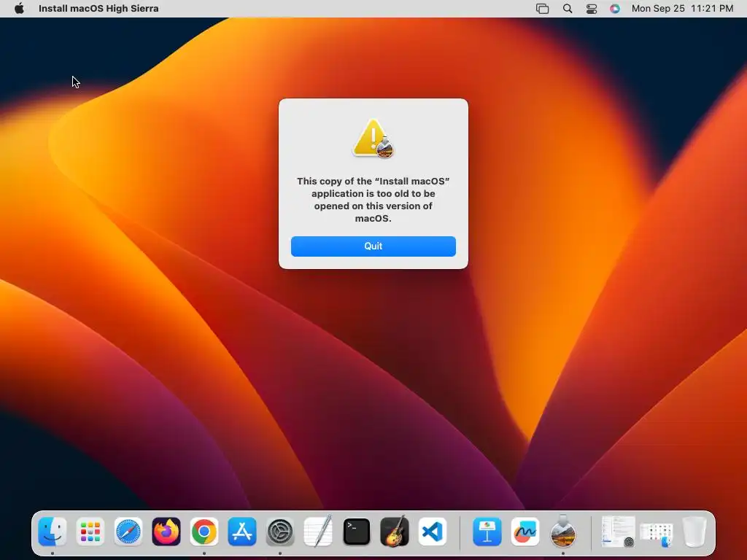Click the warning icon in the alert dialog
Viewport: 747px width, 560px height.
(373, 138)
